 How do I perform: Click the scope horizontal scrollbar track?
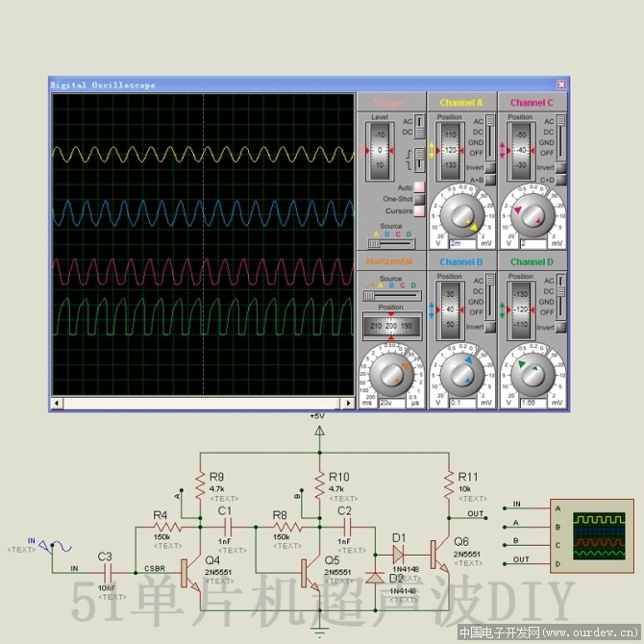203,404
